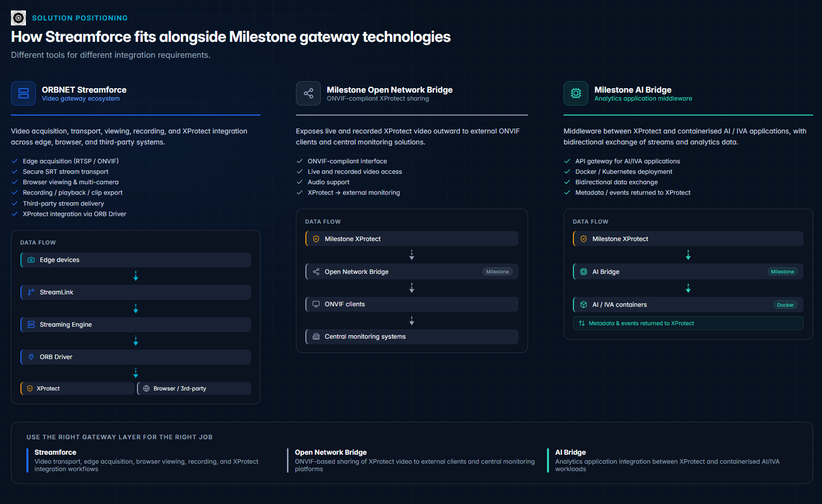
Task: Click Recording / playback / clip export list item
Action: [x=73, y=193]
